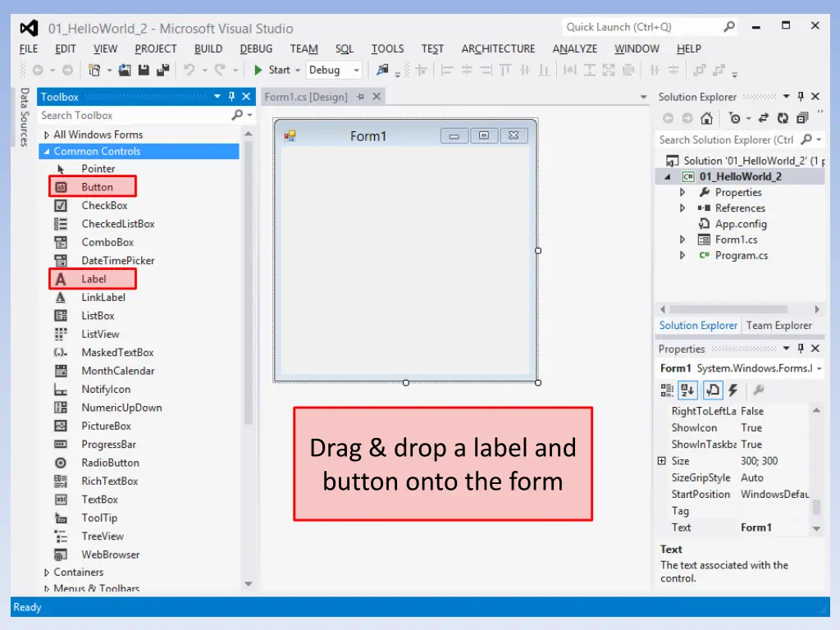The height and width of the screenshot is (630, 840).
Task: Open the Properties object selector dropdown
Action: [x=819, y=368]
